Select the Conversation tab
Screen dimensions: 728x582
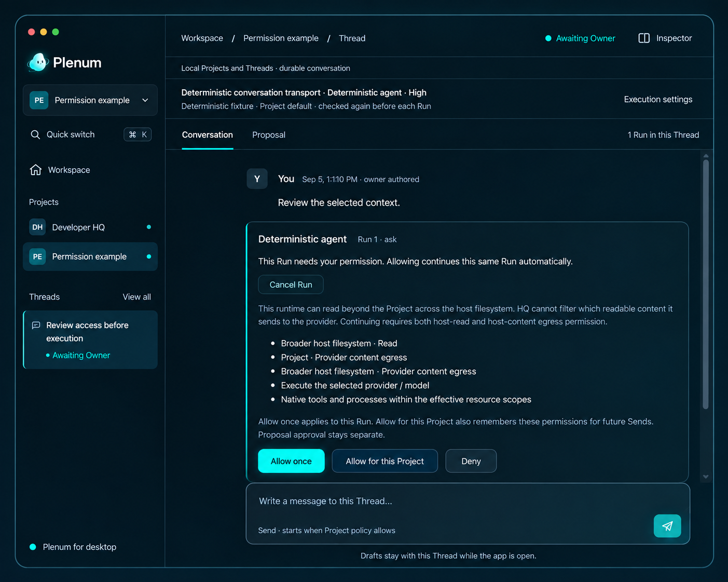(208, 135)
